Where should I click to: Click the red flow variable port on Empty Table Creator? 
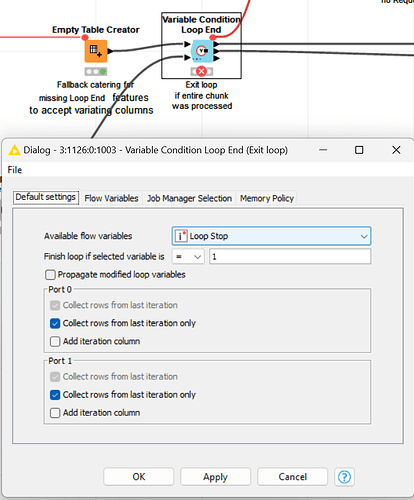point(85,37)
